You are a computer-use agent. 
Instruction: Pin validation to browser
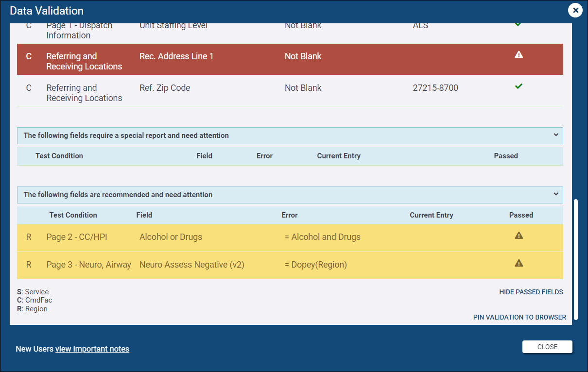click(x=519, y=317)
